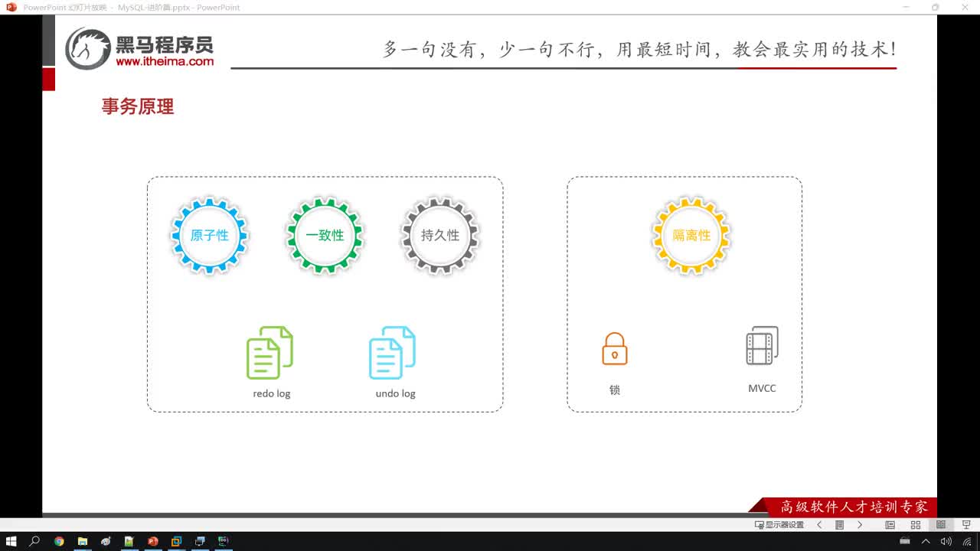Image resolution: width=980 pixels, height=551 pixels.
Task: Click the redo log document icon
Action: pyautogui.click(x=269, y=352)
